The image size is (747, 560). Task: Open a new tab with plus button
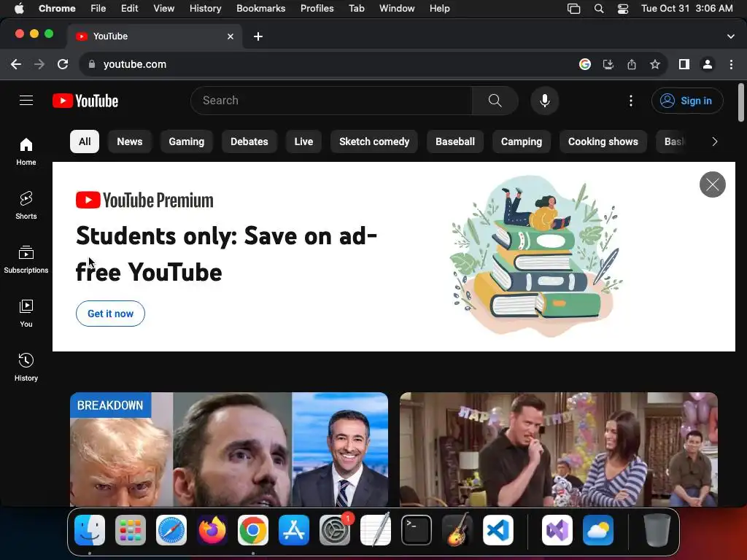[x=258, y=36]
